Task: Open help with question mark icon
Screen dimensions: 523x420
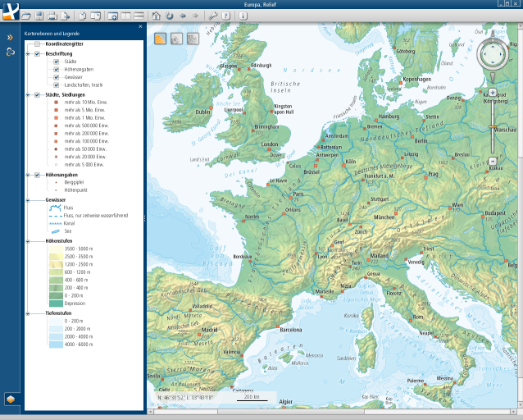Action: click(225, 16)
